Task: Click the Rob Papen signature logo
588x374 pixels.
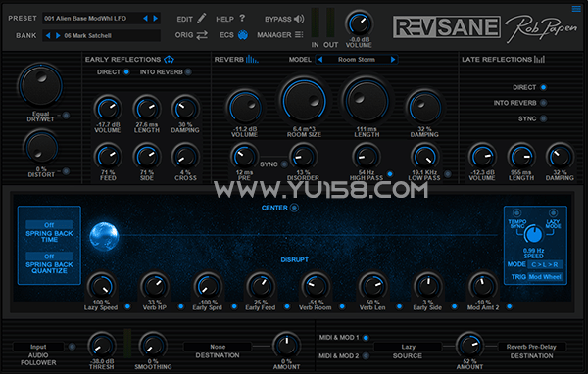Action: [542, 28]
